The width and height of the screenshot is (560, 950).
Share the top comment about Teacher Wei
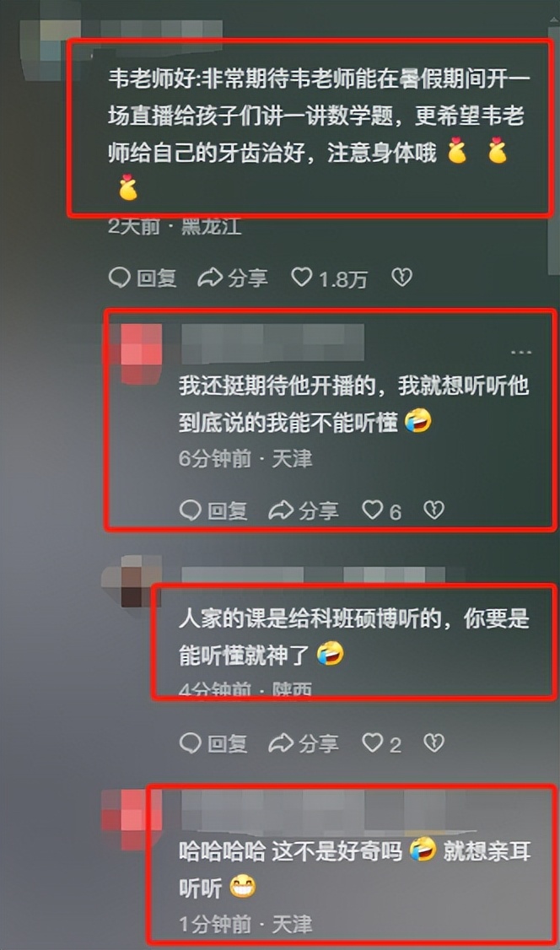tap(233, 278)
